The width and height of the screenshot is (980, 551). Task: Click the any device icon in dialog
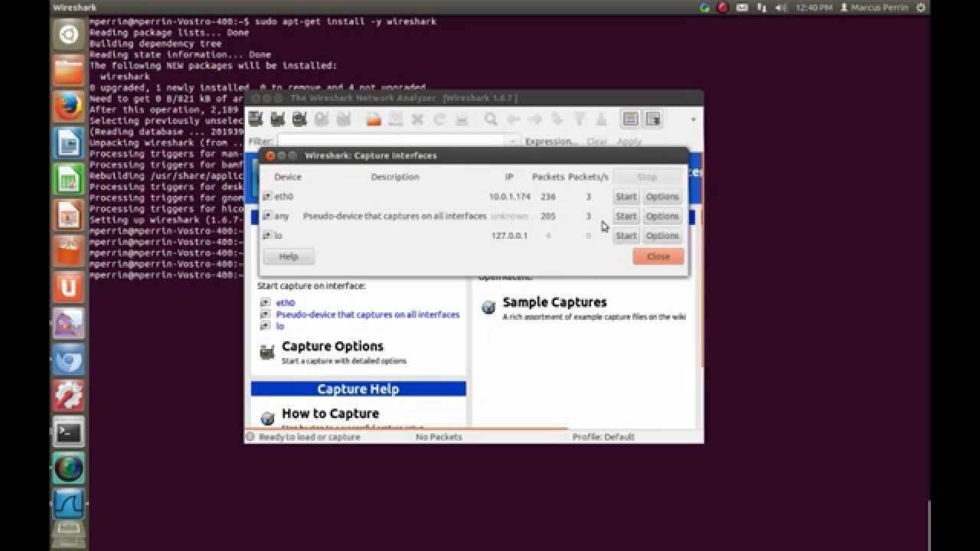(267, 216)
